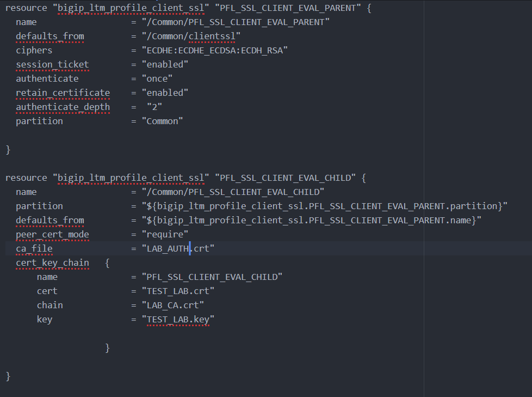Click the "enabled" value of session_ticket

[165, 64]
